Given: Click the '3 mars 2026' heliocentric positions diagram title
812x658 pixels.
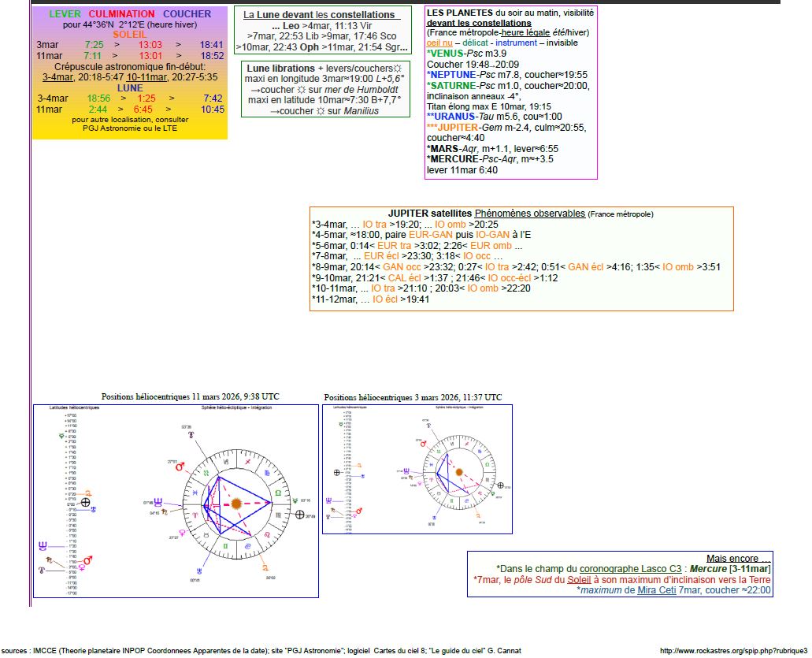Looking at the screenshot, I should pos(412,397).
